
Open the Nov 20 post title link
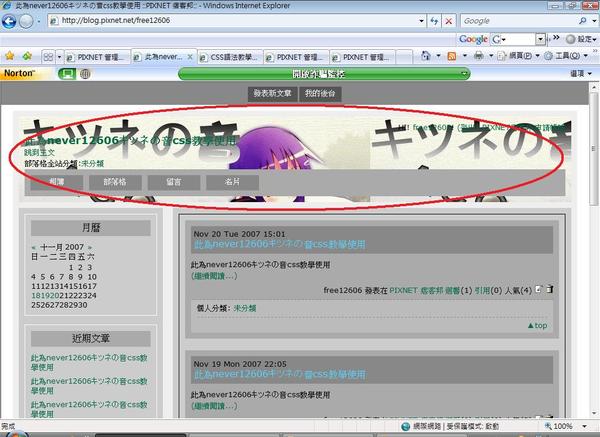(279, 245)
